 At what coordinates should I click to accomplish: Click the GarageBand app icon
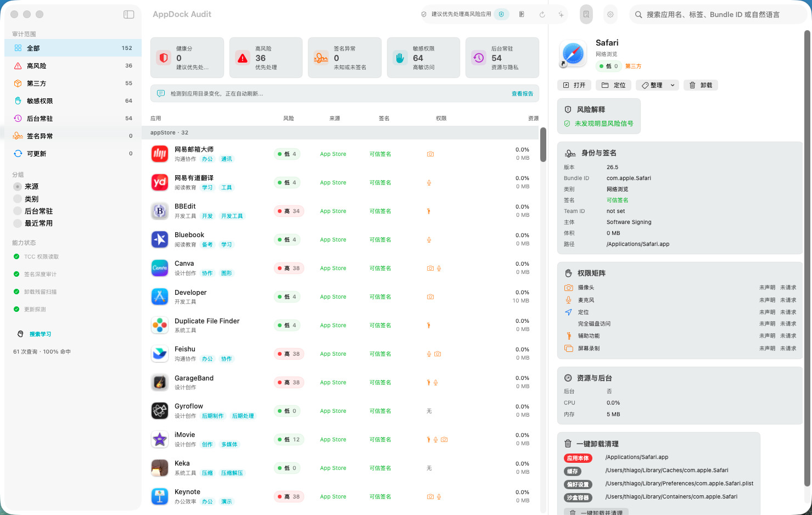[x=160, y=382]
